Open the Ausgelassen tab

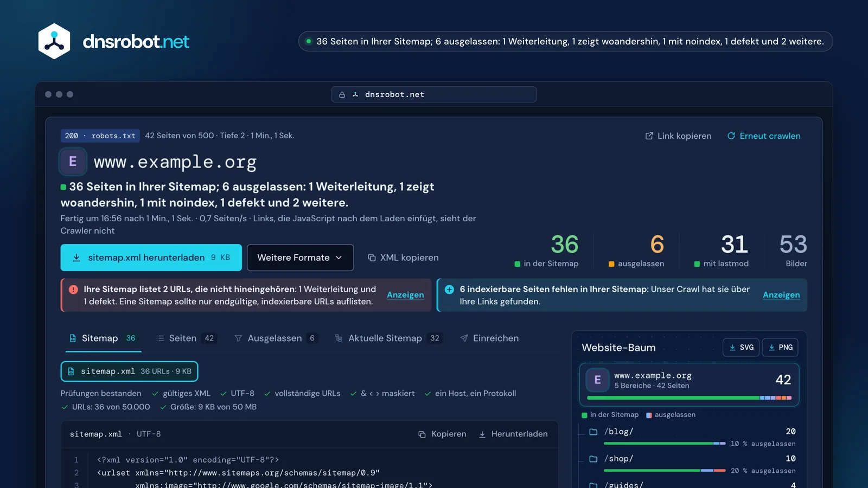(x=276, y=338)
